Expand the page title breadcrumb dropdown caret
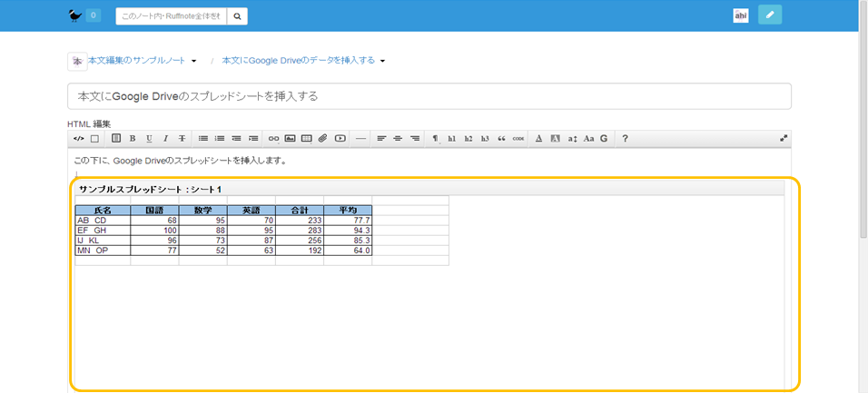The height and width of the screenshot is (393, 868). click(383, 62)
